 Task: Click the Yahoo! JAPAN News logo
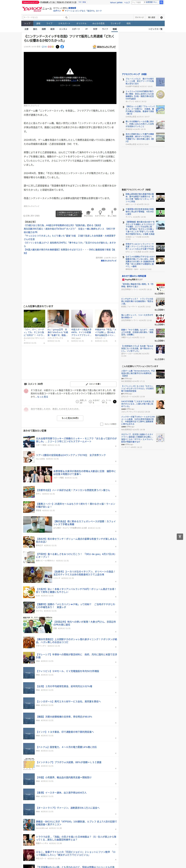[37, 9]
